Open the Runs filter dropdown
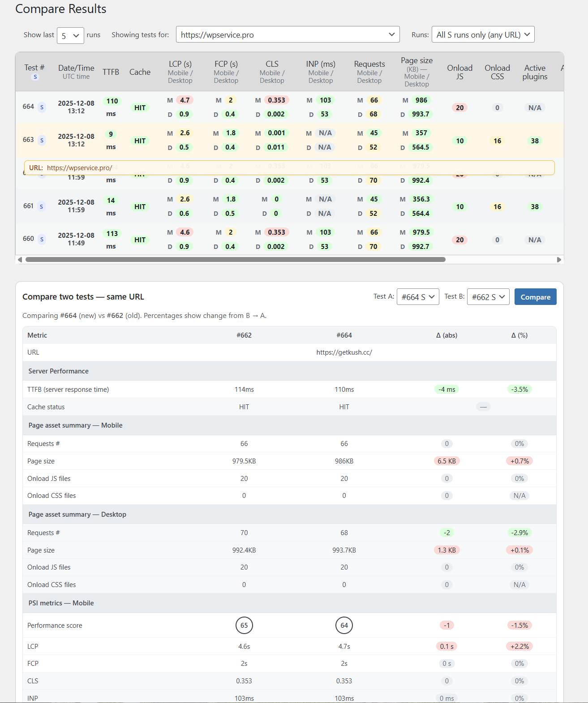The height and width of the screenshot is (703, 588). [x=482, y=35]
